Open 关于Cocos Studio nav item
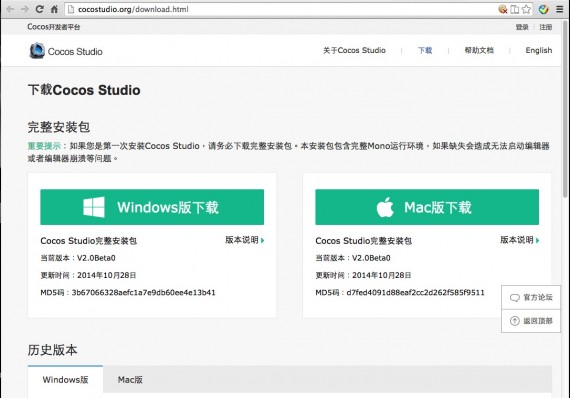 coord(354,51)
